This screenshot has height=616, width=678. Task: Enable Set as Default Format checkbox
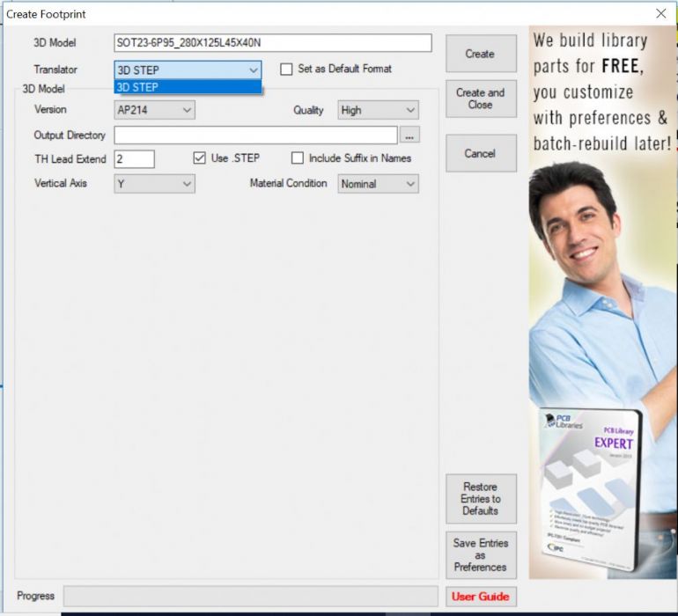click(286, 70)
